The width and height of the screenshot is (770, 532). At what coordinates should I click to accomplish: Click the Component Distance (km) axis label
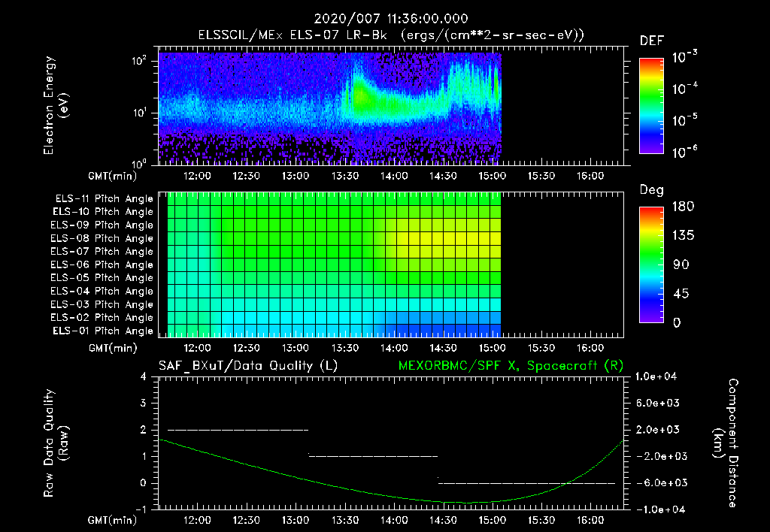(726, 443)
